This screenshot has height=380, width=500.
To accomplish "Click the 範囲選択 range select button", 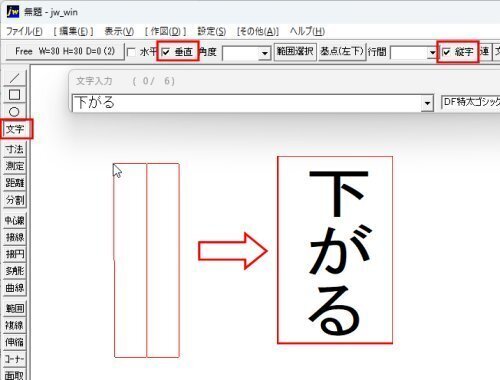I will [x=295, y=52].
